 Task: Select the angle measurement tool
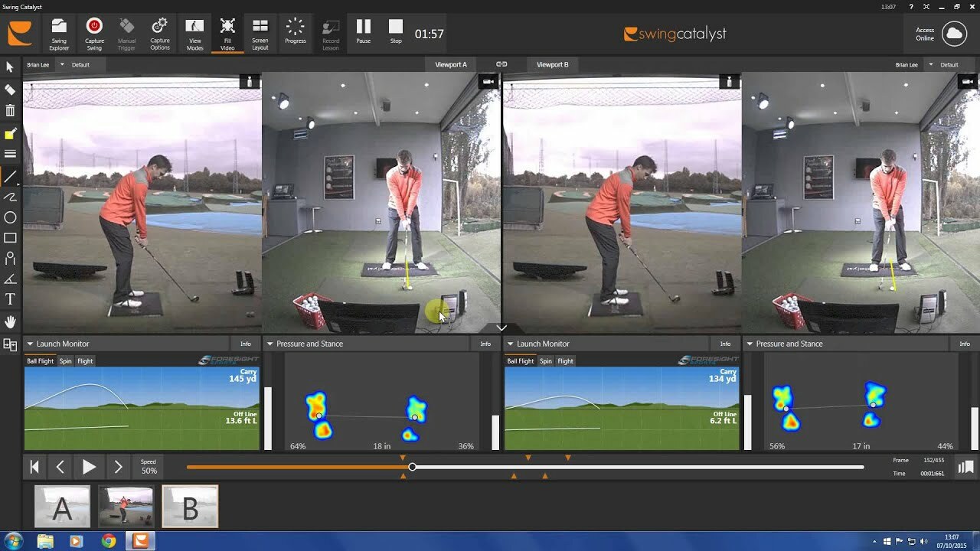click(10, 279)
